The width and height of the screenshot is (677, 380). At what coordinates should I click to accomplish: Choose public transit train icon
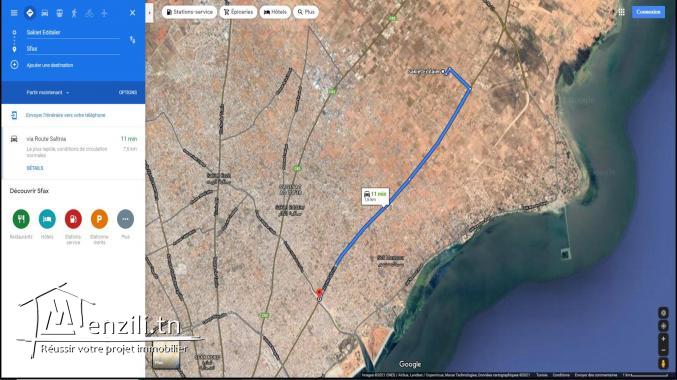pyautogui.click(x=60, y=13)
